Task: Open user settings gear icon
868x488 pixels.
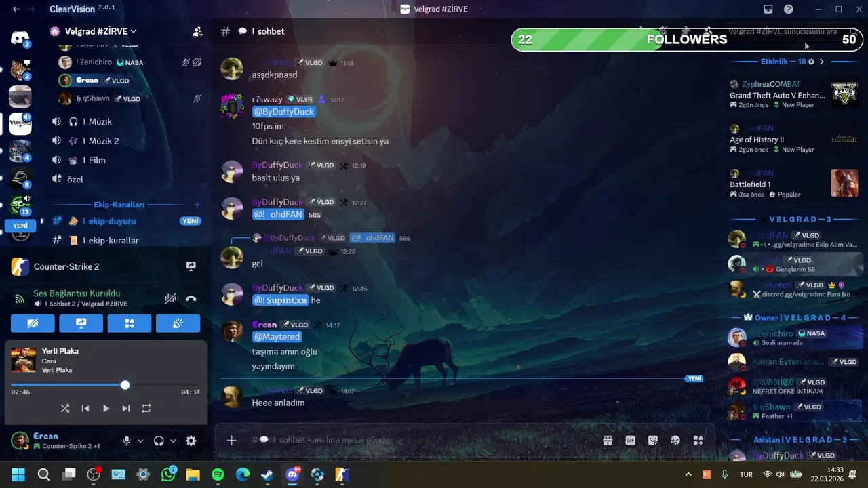Action: (x=191, y=441)
